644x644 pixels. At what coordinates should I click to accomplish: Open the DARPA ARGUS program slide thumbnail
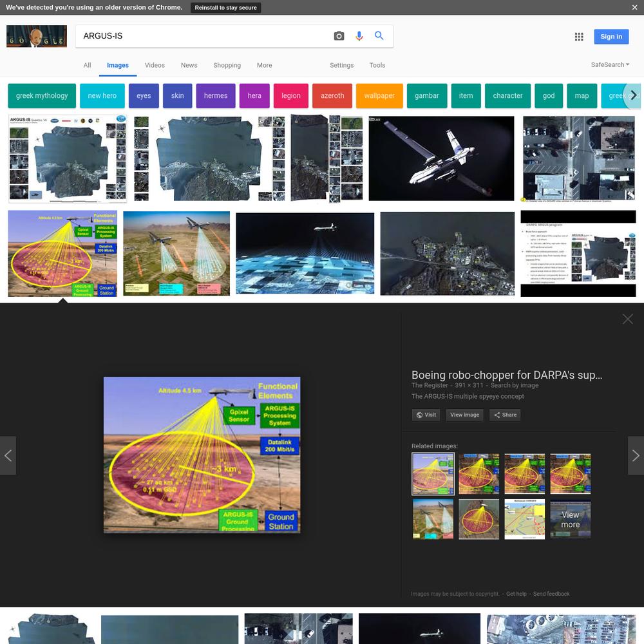pos(578,253)
